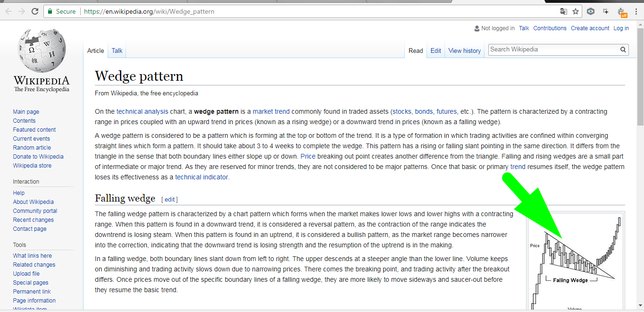The image size is (644, 312).
Task: Select the Read tab
Action: click(x=416, y=51)
